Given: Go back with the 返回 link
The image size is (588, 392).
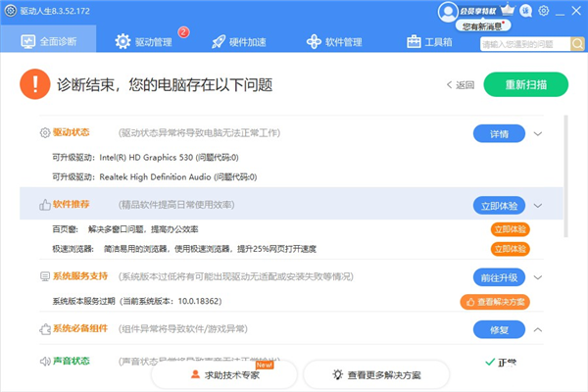Looking at the screenshot, I should pos(461,85).
